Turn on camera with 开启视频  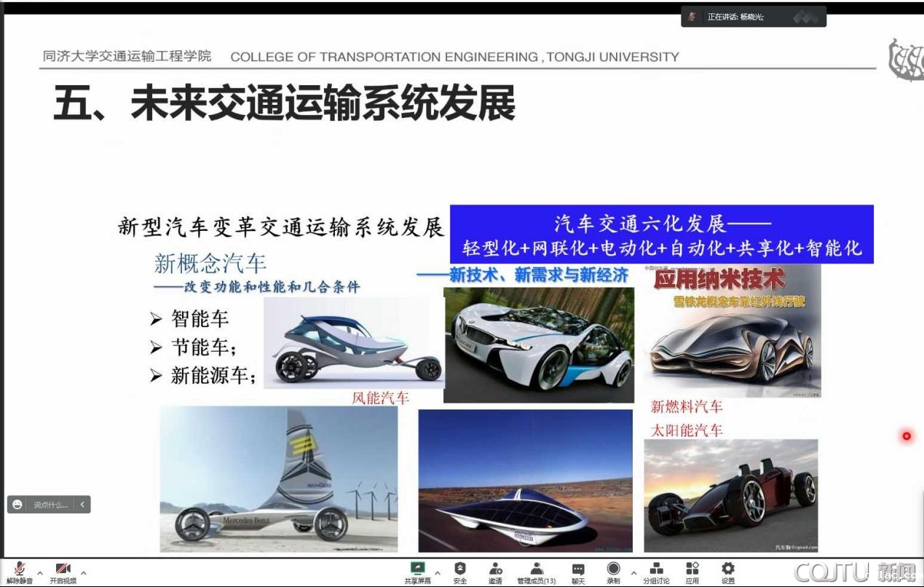63,572
